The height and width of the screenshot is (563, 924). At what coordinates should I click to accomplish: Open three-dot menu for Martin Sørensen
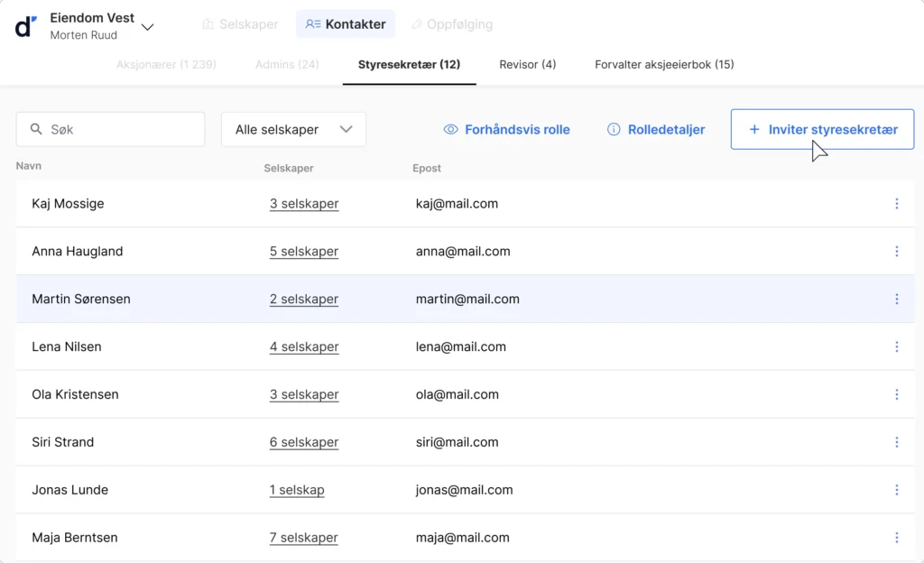[896, 300]
